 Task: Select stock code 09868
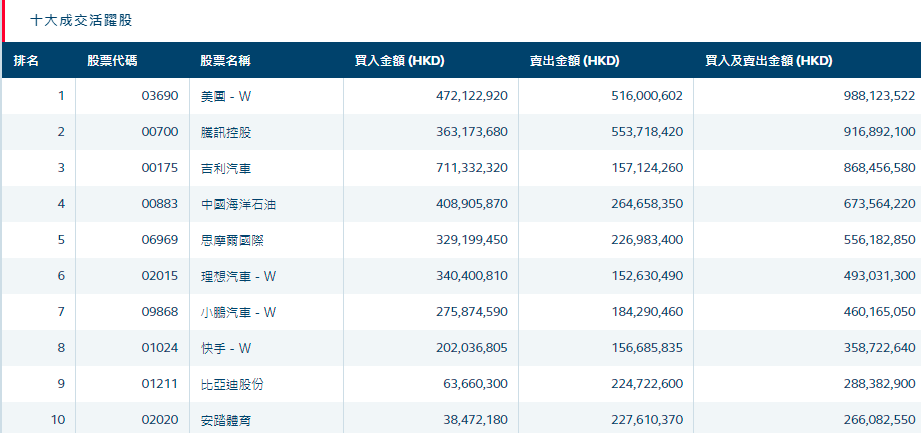[x=160, y=312]
